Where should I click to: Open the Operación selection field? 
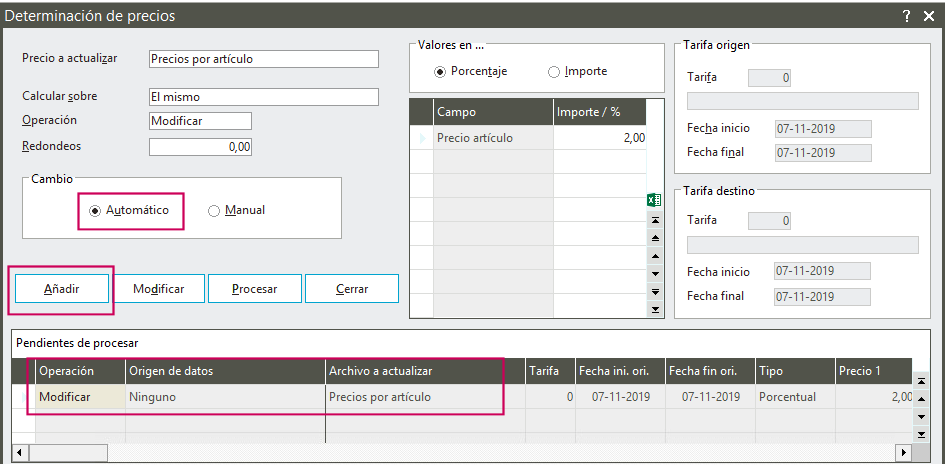200,120
